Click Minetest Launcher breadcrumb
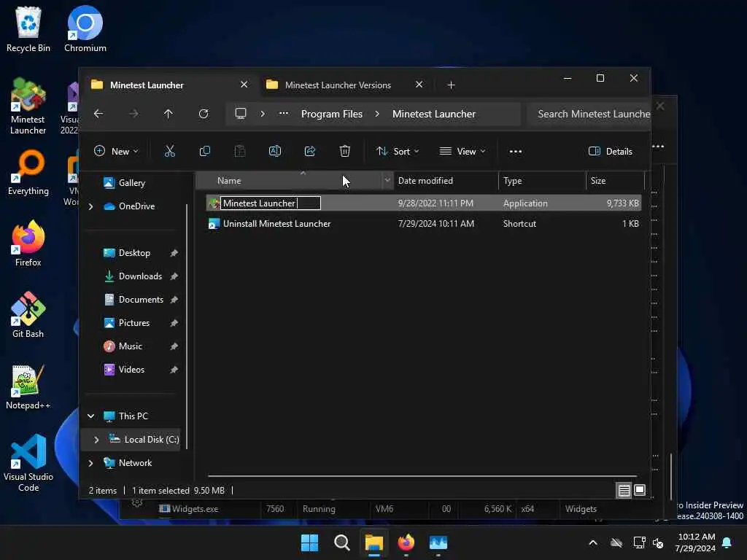The width and height of the screenshot is (747, 560). [x=434, y=114]
